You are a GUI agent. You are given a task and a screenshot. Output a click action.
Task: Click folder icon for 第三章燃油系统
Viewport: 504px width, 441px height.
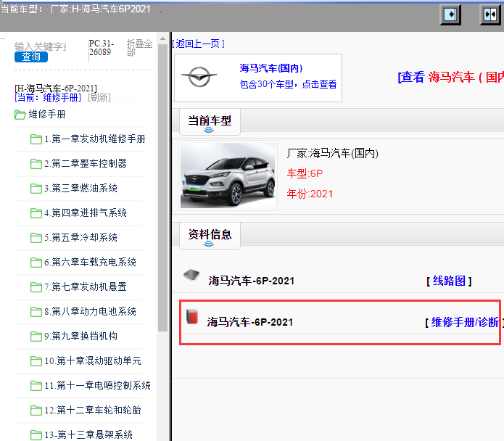click(x=36, y=189)
